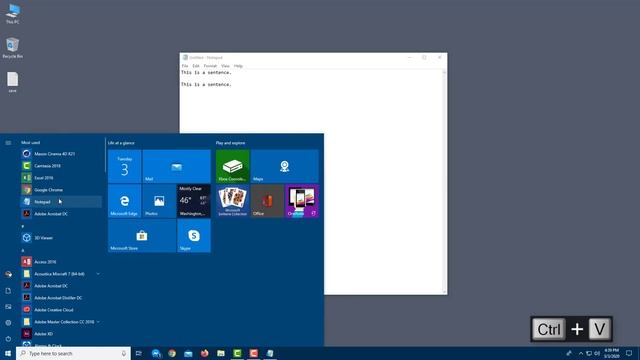
Task: Open the Help menu in Notepad
Action: tap(238, 66)
